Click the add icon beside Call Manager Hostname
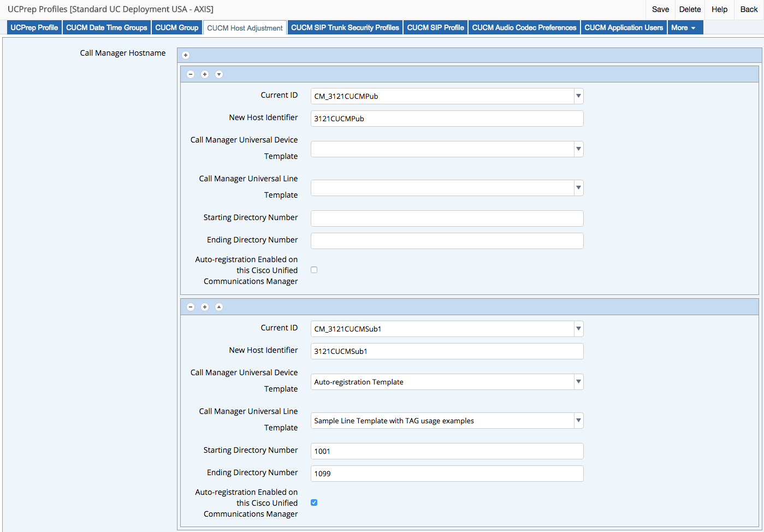 pos(186,55)
